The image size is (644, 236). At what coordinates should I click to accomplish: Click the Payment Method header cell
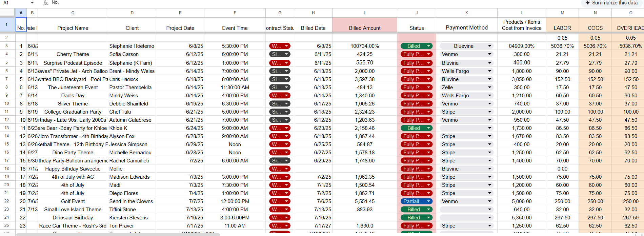pyautogui.click(x=467, y=25)
